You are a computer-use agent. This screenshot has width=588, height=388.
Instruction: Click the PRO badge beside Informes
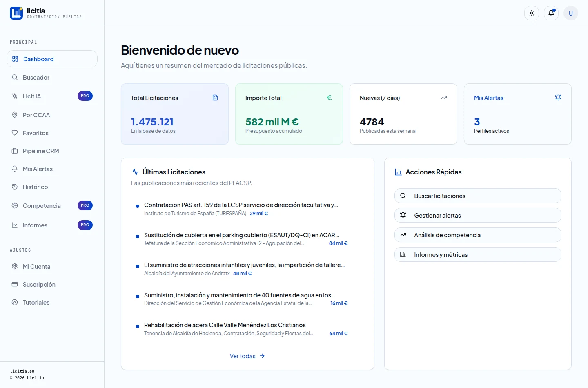(x=85, y=225)
